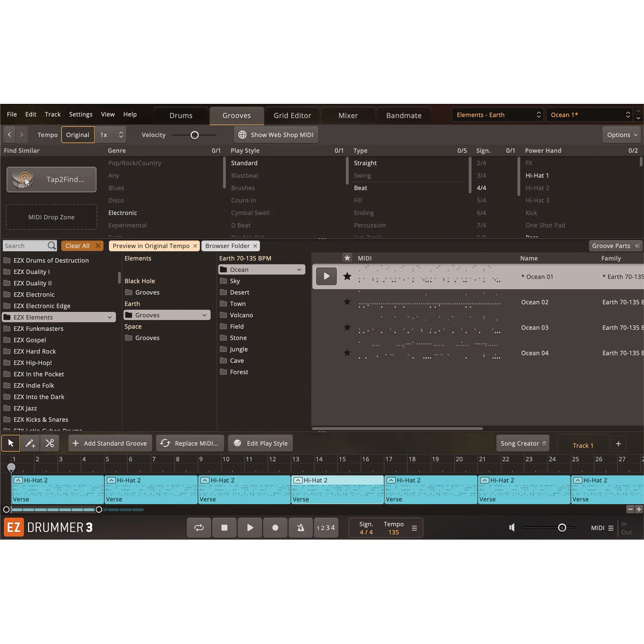Enable the 1234 count-in button
Viewport: 644px width, 644px height.
325,528
